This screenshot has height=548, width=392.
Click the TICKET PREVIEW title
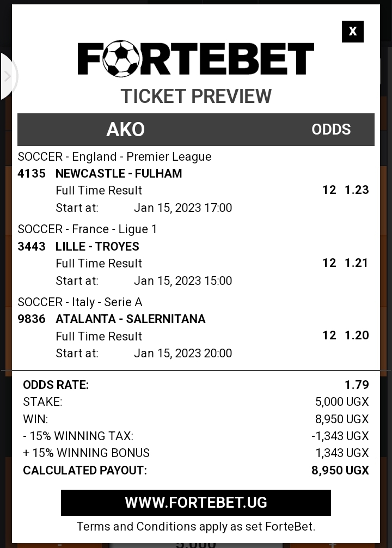[x=195, y=96]
